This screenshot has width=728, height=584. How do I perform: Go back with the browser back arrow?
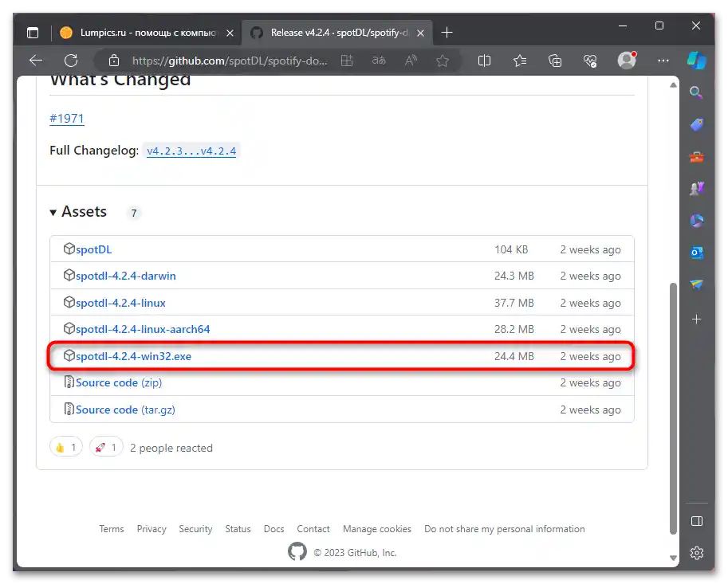36,61
